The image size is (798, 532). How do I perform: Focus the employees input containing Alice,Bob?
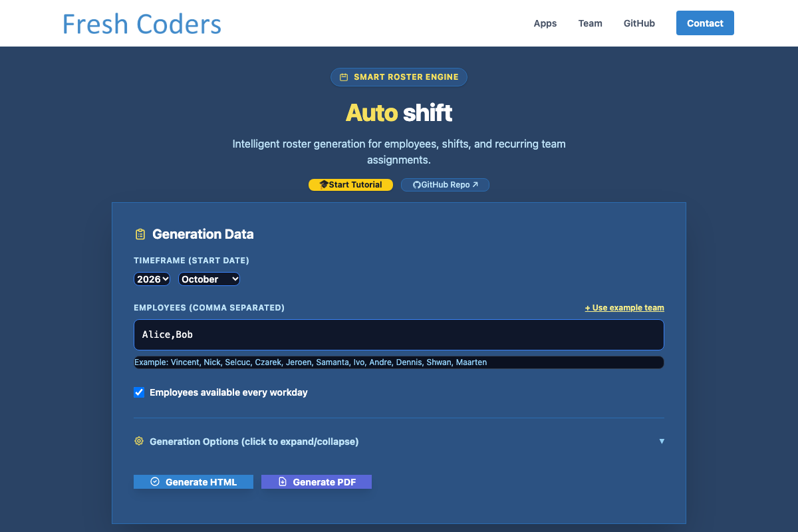pyautogui.click(x=399, y=334)
